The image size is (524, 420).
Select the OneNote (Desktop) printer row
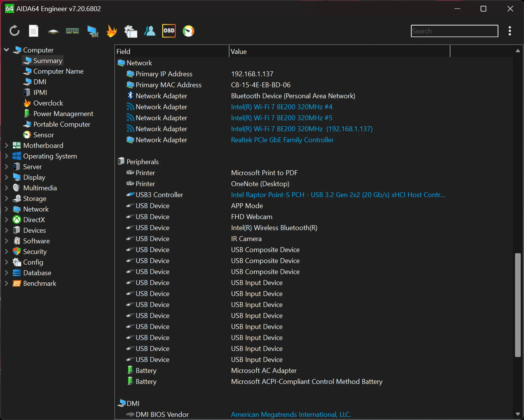coord(314,184)
